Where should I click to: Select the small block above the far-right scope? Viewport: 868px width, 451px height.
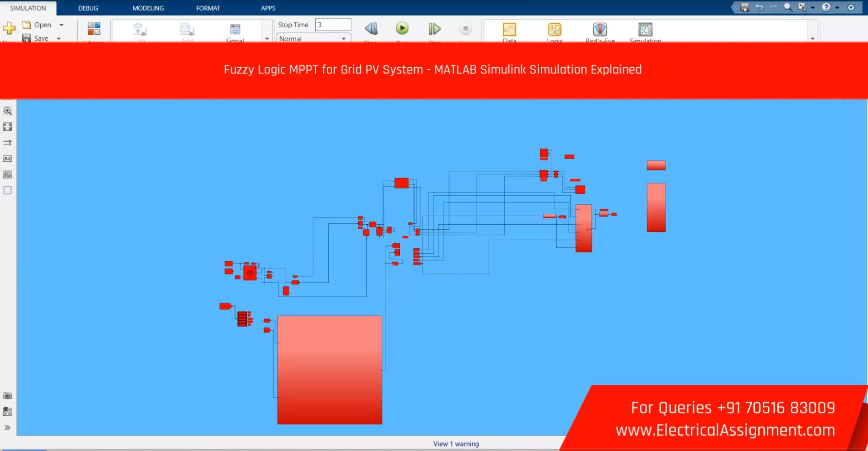tap(656, 165)
